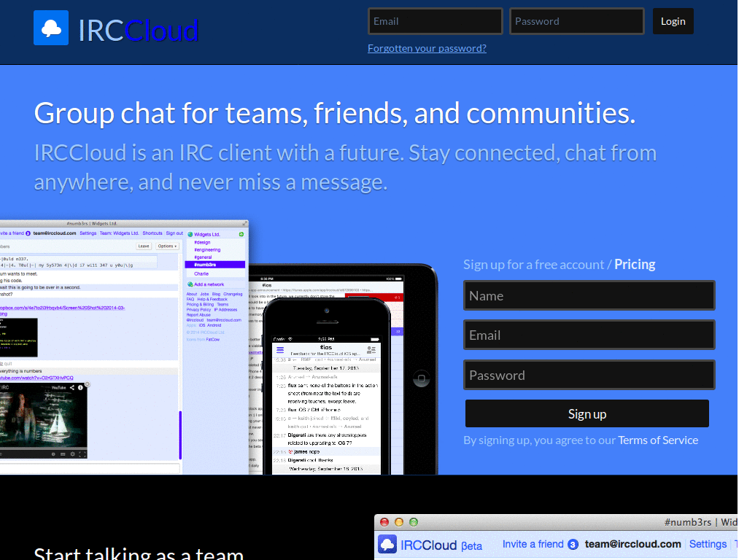
Task: Click IRCCloud Beta cloud icon in bottom screenshot
Action: click(387, 544)
